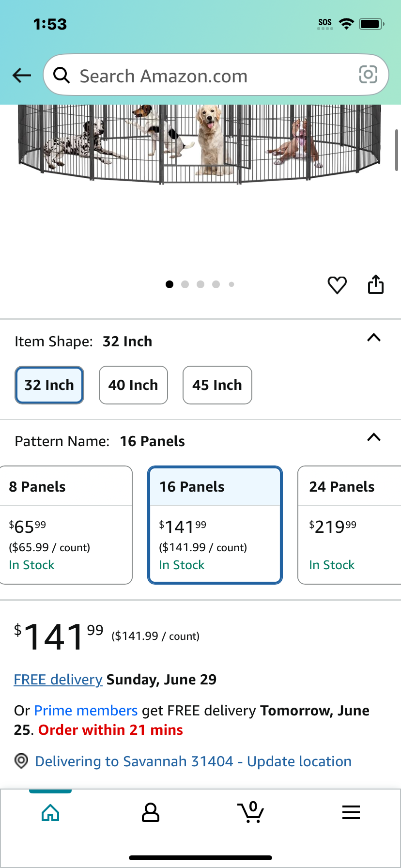
Task: Update delivery location to Savannah 31404 link
Action: pos(193,761)
